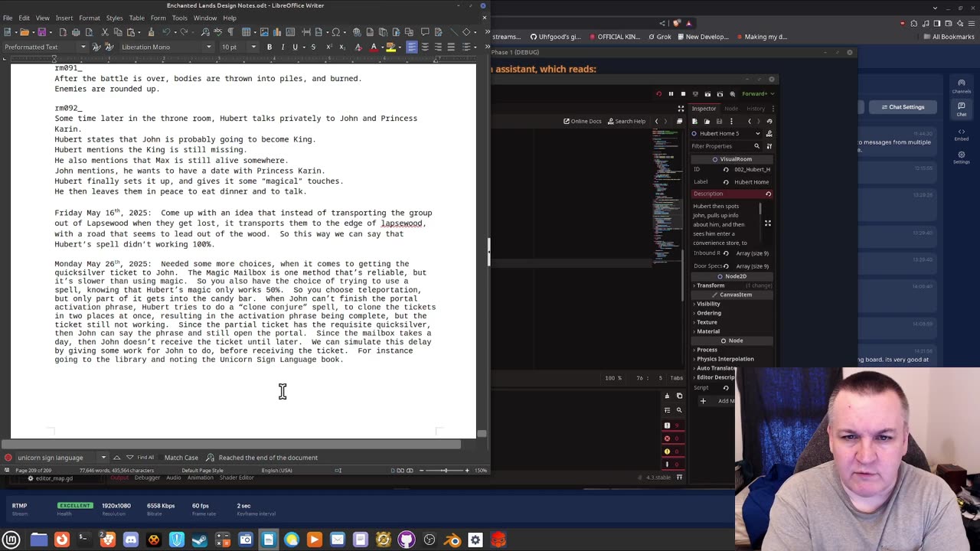Open the Liberation Mono font name dropdown

pyautogui.click(x=208, y=47)
